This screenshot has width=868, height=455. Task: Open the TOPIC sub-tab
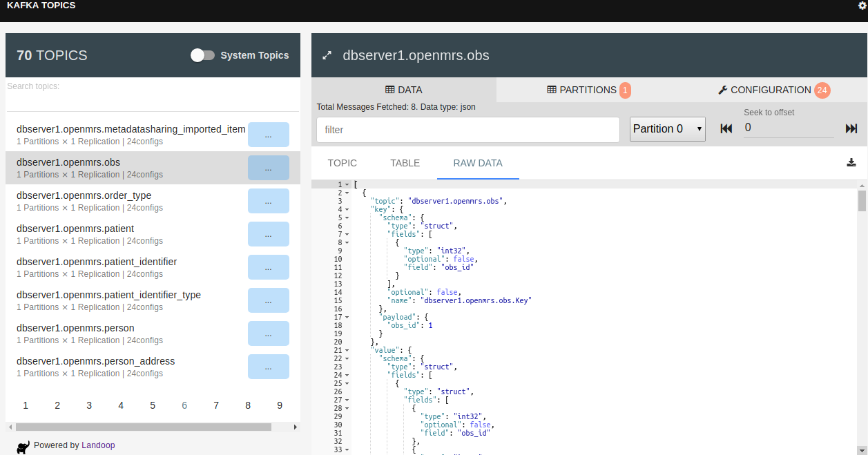pos(343,163)
